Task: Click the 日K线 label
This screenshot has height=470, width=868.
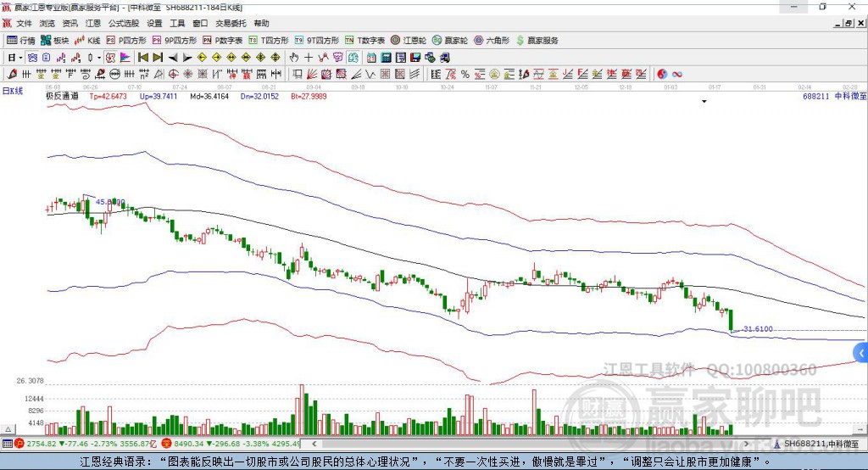Action: click(13, 91)
